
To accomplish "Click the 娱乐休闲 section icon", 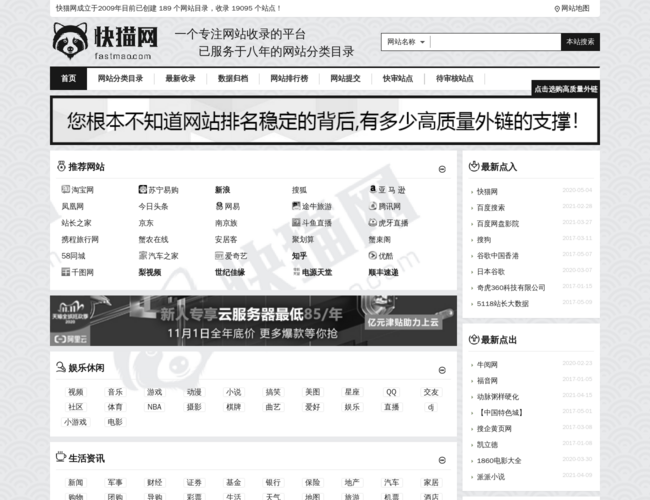I will point(61,367).
